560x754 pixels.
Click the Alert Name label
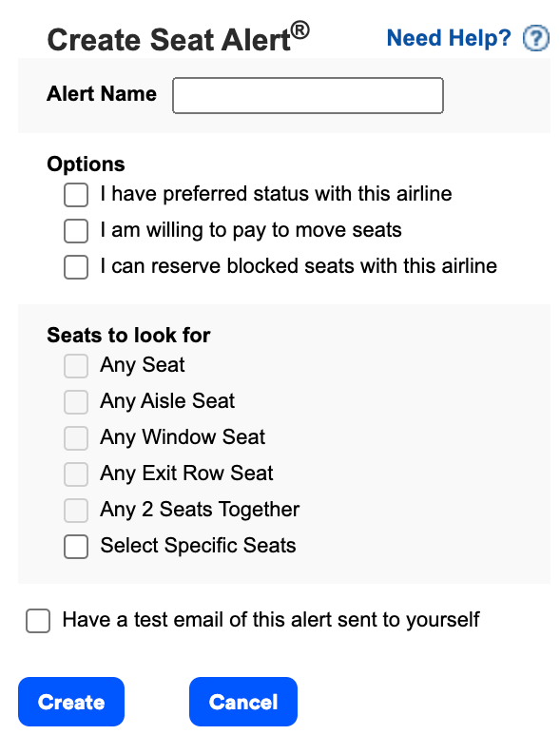[x=102, y=94]
